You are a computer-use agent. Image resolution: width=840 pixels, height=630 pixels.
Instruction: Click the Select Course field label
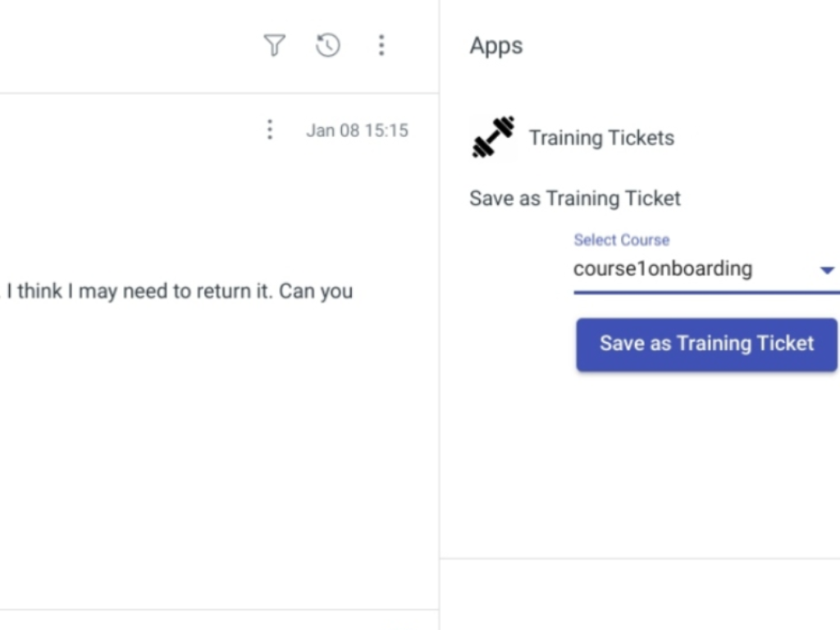tap(621, 240)
